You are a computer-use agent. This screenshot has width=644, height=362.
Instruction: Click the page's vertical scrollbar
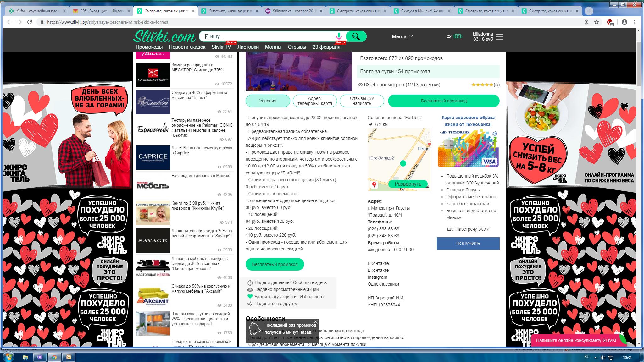coord(638,63)
